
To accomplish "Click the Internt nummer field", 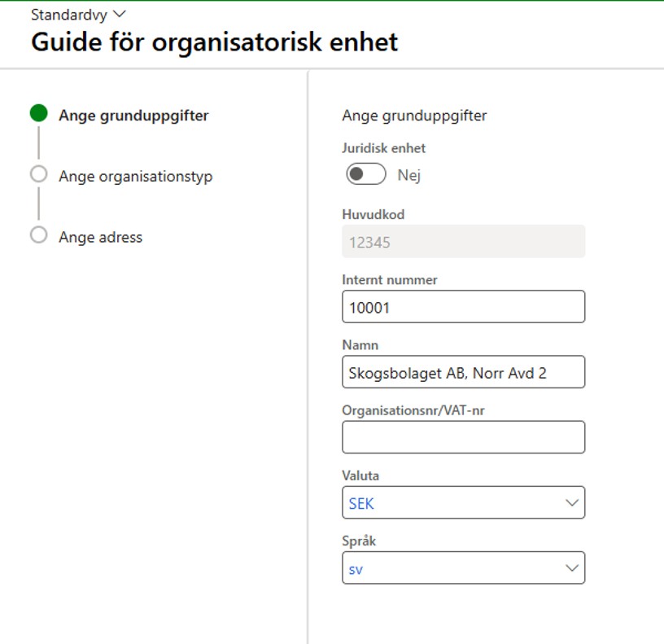I will tap(463, 307).
